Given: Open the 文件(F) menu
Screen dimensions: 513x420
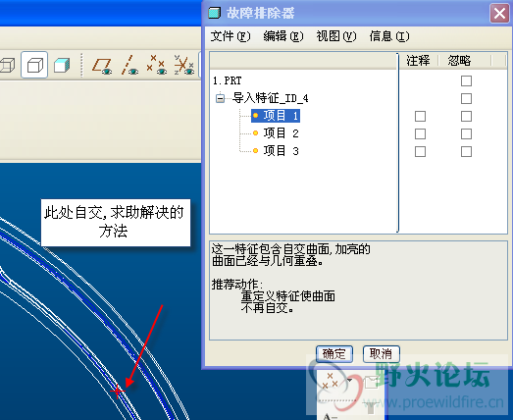Looking at the screenshot, I should (x=231, y=36).
